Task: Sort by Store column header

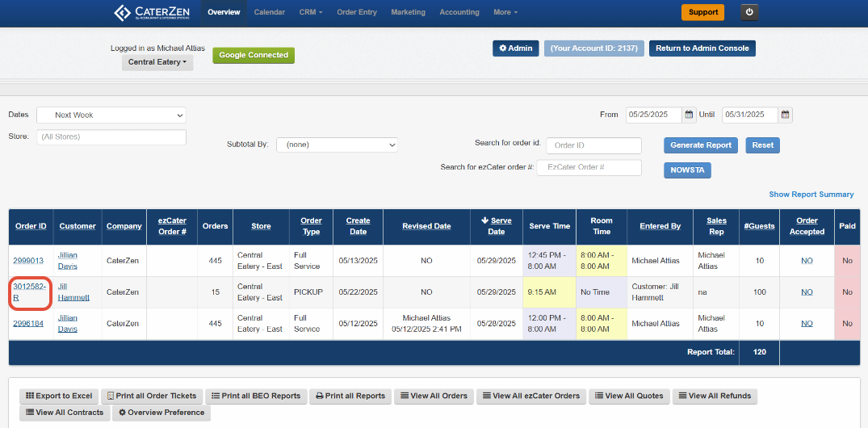Action: click(262, 226)
